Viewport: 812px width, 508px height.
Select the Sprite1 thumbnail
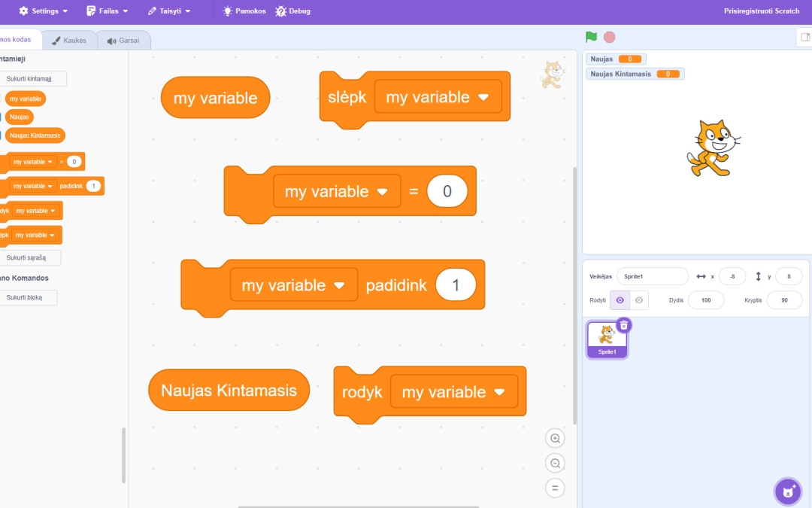[607, 340]
